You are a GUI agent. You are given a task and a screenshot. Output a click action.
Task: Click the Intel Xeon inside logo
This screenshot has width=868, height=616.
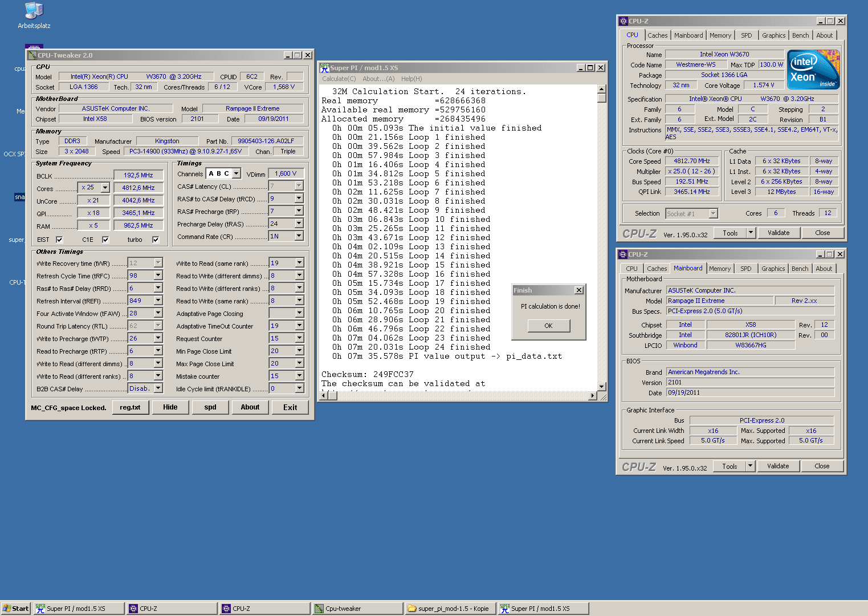coord(813,70)
